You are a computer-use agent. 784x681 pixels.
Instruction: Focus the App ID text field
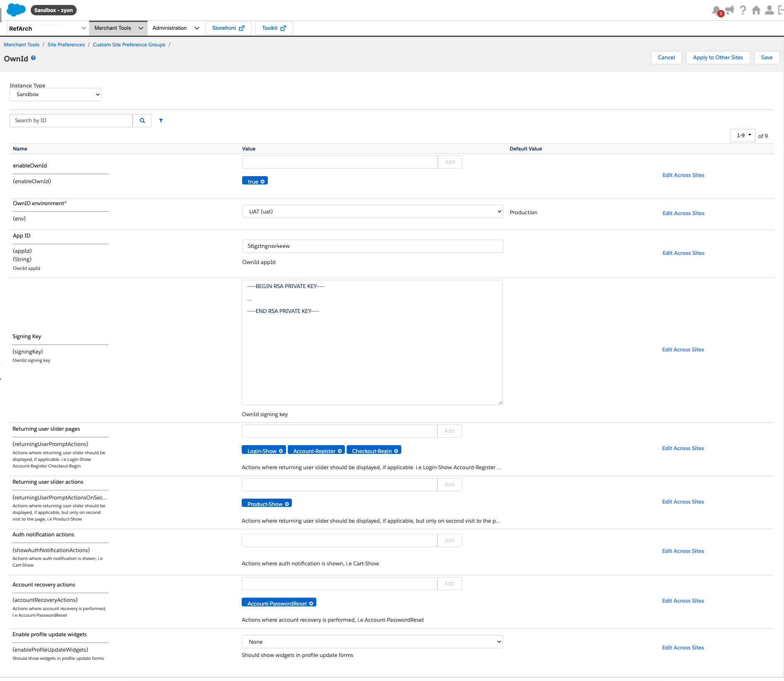pos(372,246)
